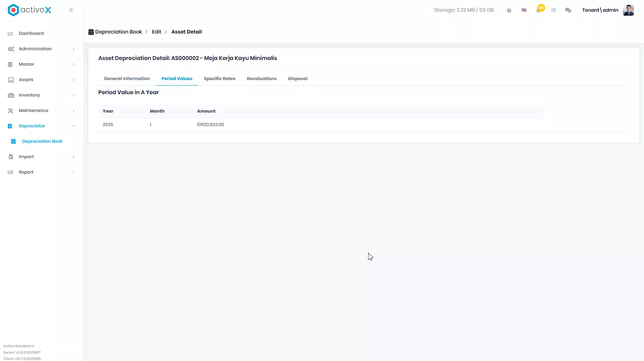The image size is (644, 361).
Task: Click the Month column header
Action: click(157, 111)
